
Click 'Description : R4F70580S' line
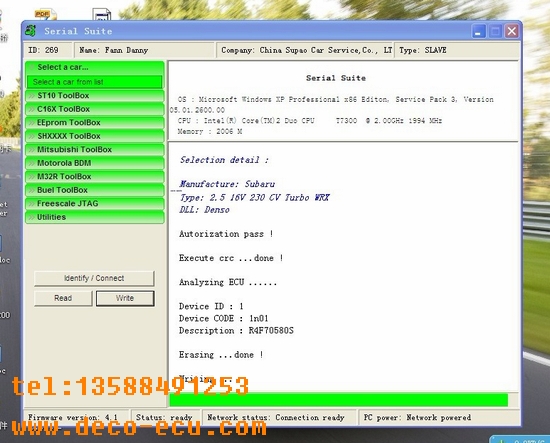(x=236, y=331)
